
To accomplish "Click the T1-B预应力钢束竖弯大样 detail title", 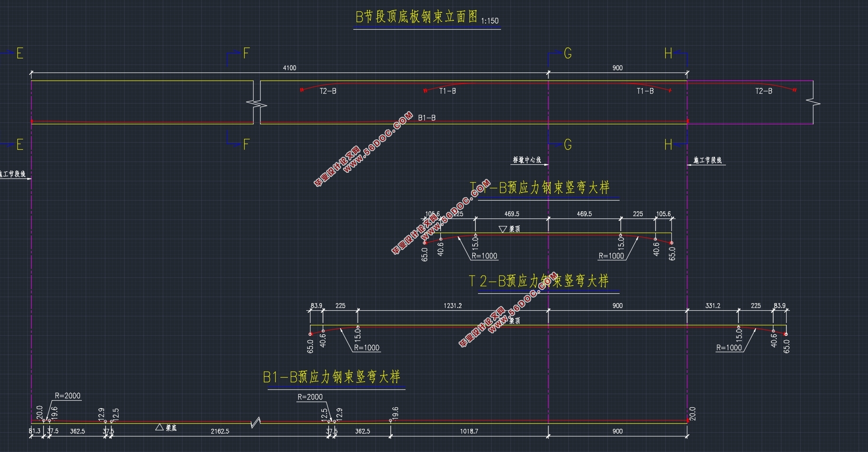I will (540, 187).
